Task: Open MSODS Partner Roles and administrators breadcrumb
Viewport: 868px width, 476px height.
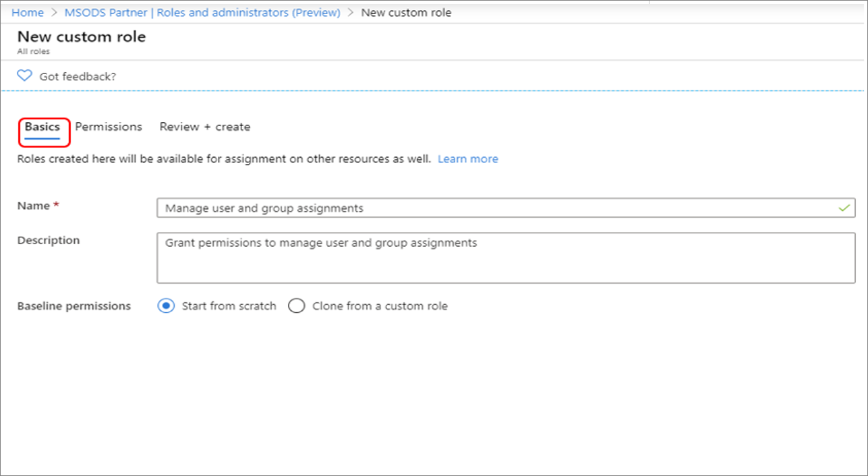Action: 202,13
